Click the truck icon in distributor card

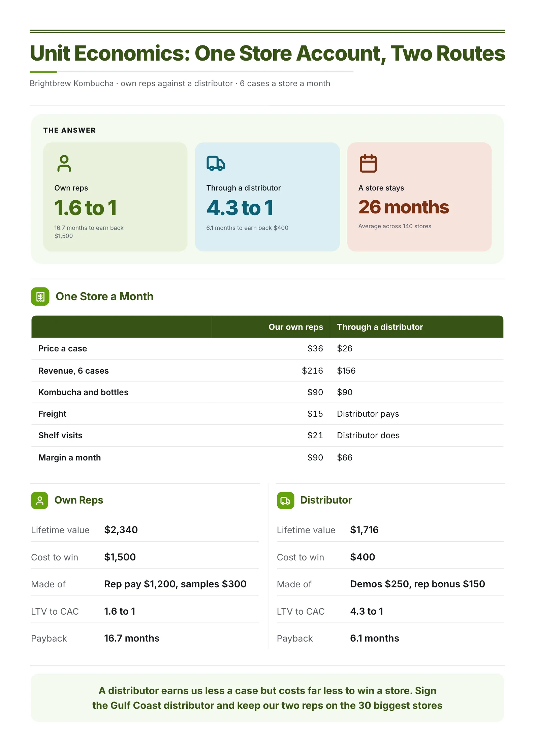click(x=216, y=164)
